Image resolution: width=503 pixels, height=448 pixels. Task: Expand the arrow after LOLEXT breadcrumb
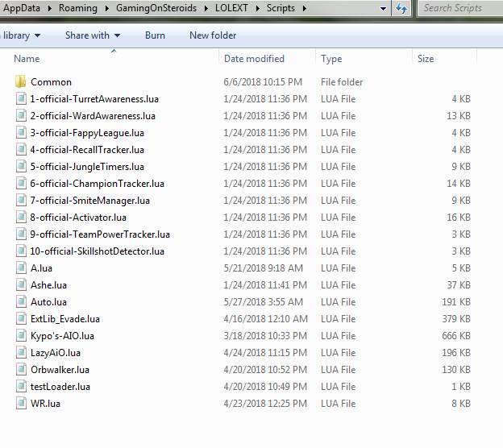pyautogui.click(x=258, y=8)
